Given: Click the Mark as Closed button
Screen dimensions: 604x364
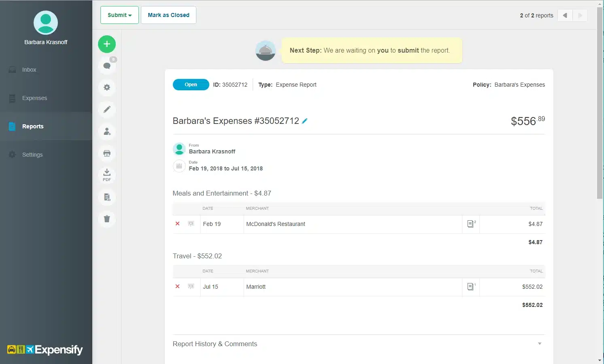Looking at the screenshot, I should tap(168, 15).
